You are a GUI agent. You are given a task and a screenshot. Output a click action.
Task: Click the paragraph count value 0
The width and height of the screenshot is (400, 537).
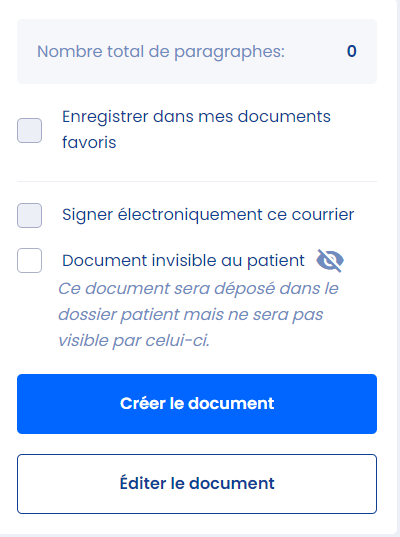pyautogui.click(x=352, y=51)
